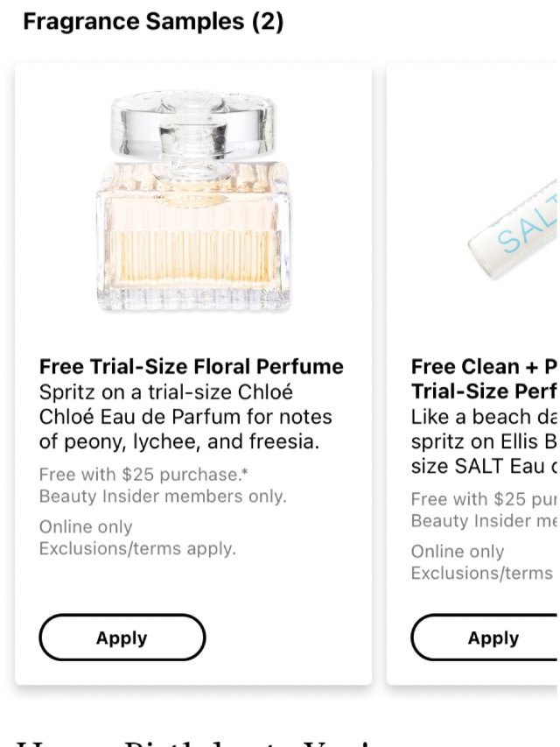Tap Beauty Insider text on SALT card

(x=485, y=521)
